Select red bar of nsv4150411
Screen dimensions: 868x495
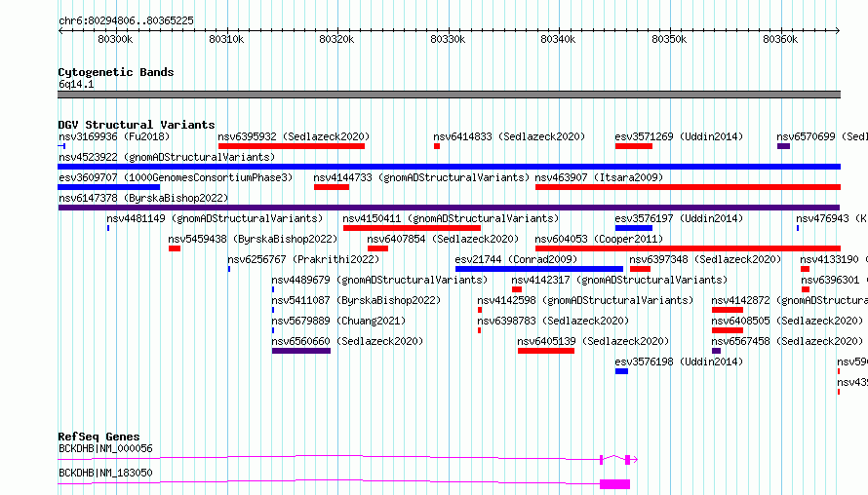(x=412, y=228)
